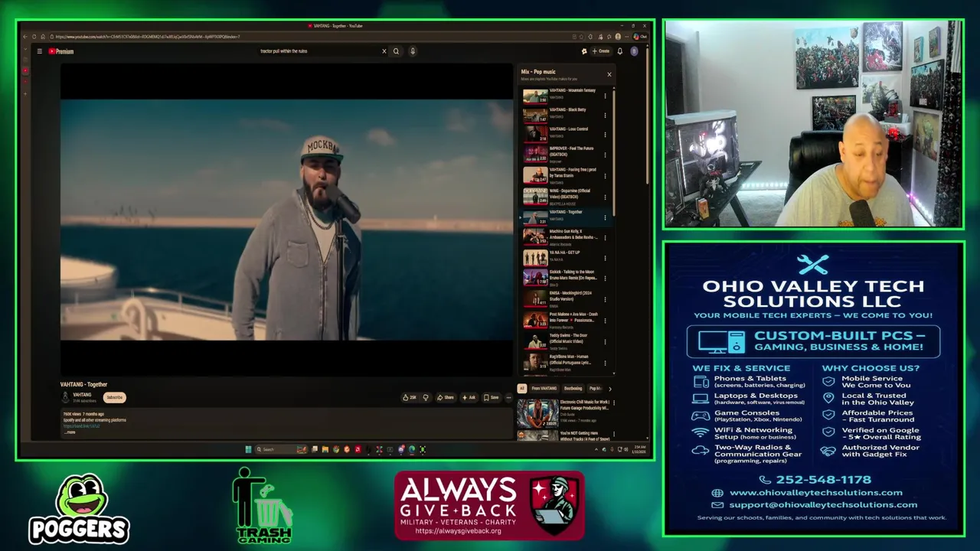Open the YouTube hamburger guide menu
980x551 pixels.
(x=39, y=51)
